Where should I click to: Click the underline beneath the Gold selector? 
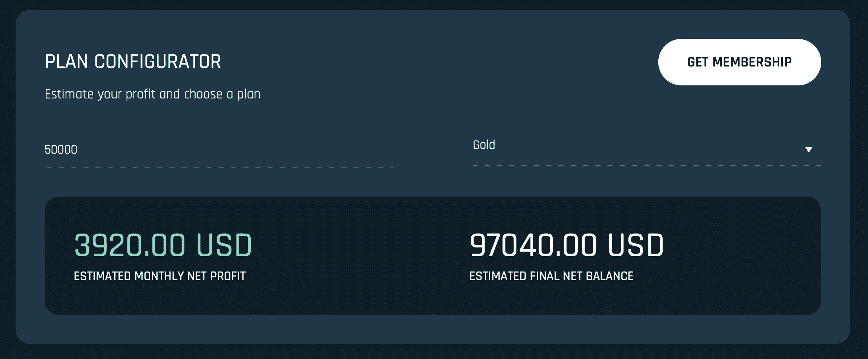[x=647, y=165]
